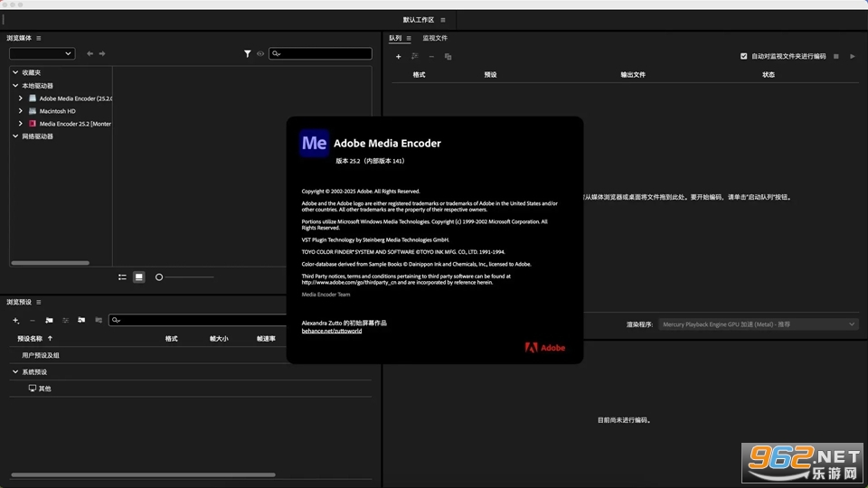
Task: Click the 默认工作区 workspace tab
Action: pos(419,20)
